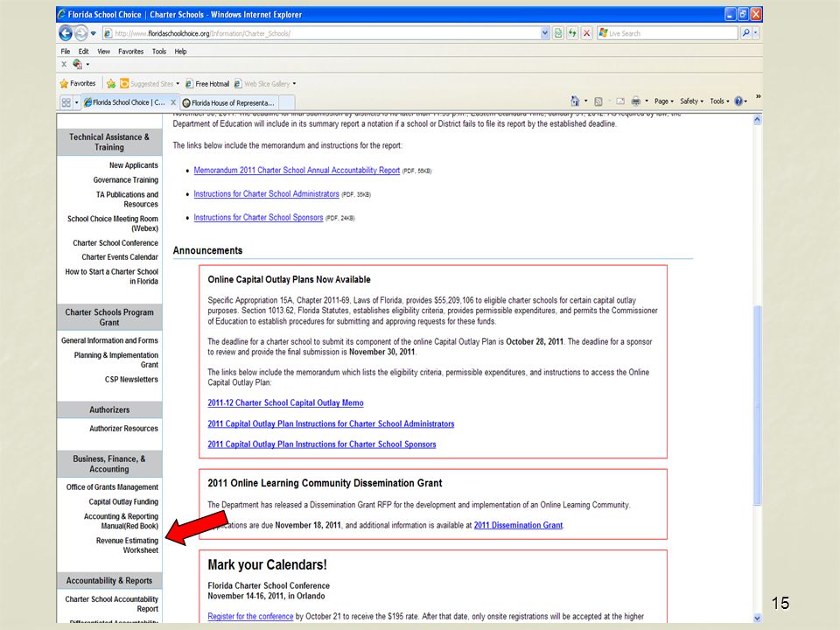The height and width of the screenshot is (630, 840).
Task: Open Charter Events Calendar sidebar link
Action: [120, 257]
